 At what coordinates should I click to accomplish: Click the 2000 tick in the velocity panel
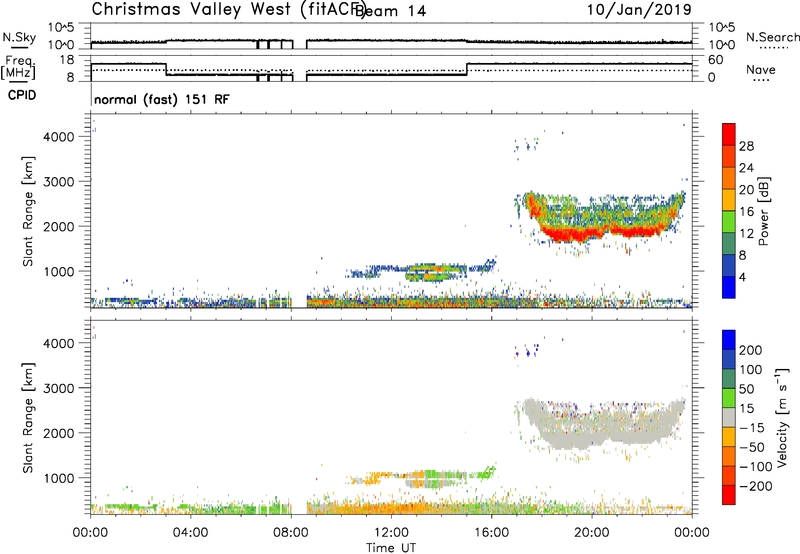(x=58, y=433)
